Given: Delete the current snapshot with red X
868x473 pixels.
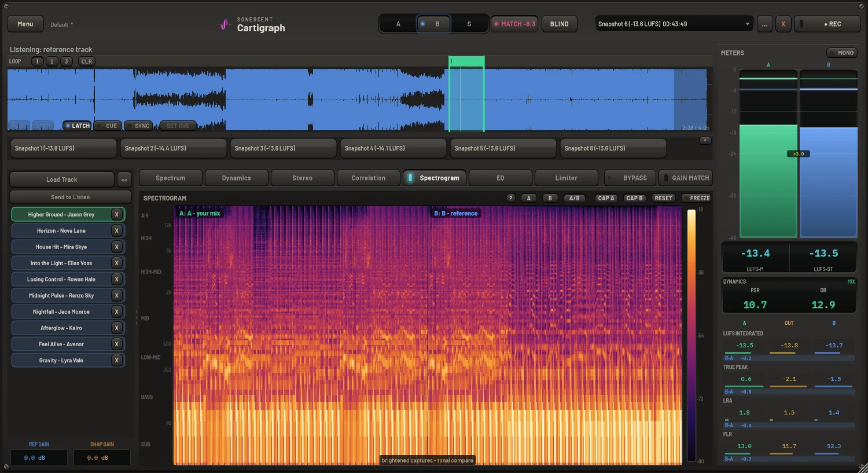Looking at the screenshot, I should click(783, 24).
